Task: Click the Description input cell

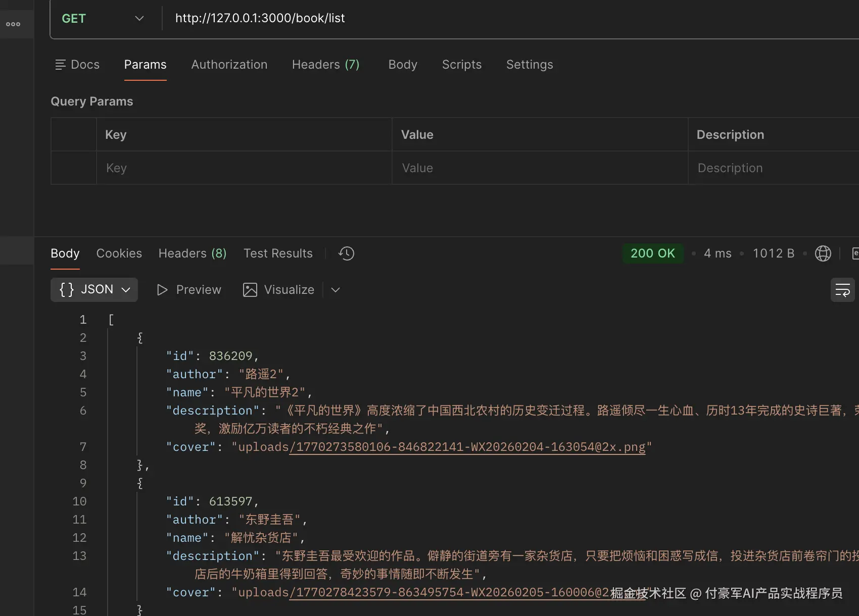Action: (774, 168)
